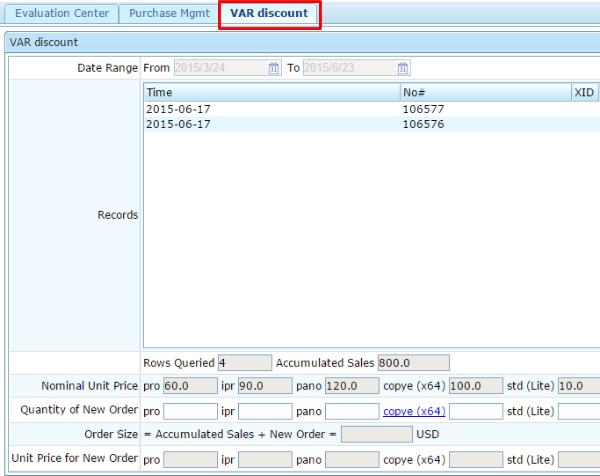Click the pro nominal unit price 60.0
The width and height of the screenshot is (600, 476).
(190, 386)
